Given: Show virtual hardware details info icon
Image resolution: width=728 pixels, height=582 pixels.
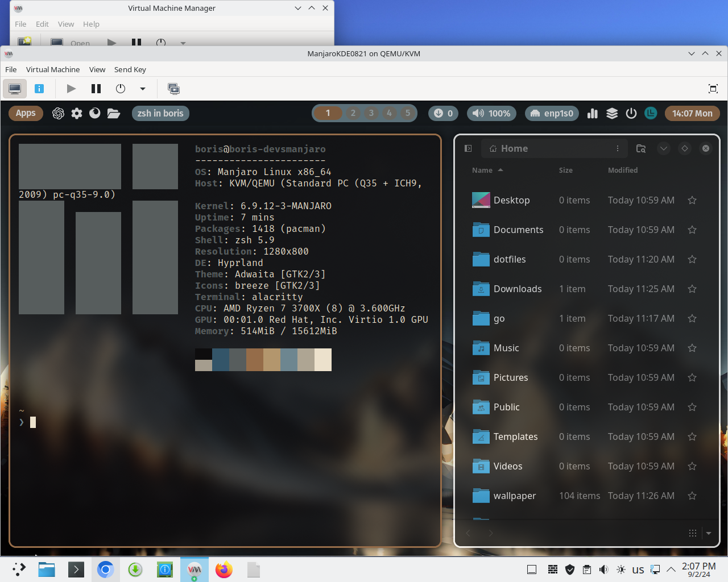Looking at the screenshot, I should [x=39, y=89].
